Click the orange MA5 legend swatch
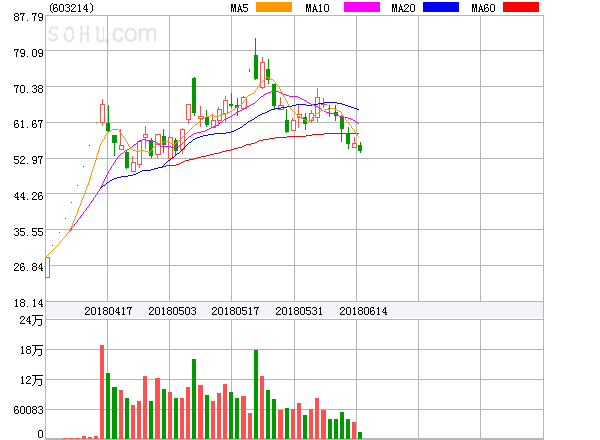The width and height of the screenshot is (600, 440). tap(274, 7)
